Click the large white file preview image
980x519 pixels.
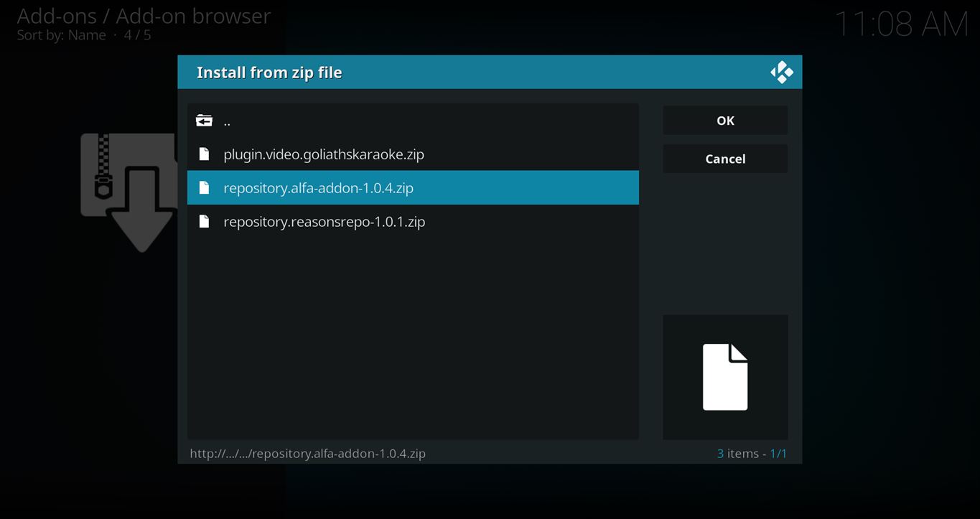pyautogui.click(x=724, y=377)
